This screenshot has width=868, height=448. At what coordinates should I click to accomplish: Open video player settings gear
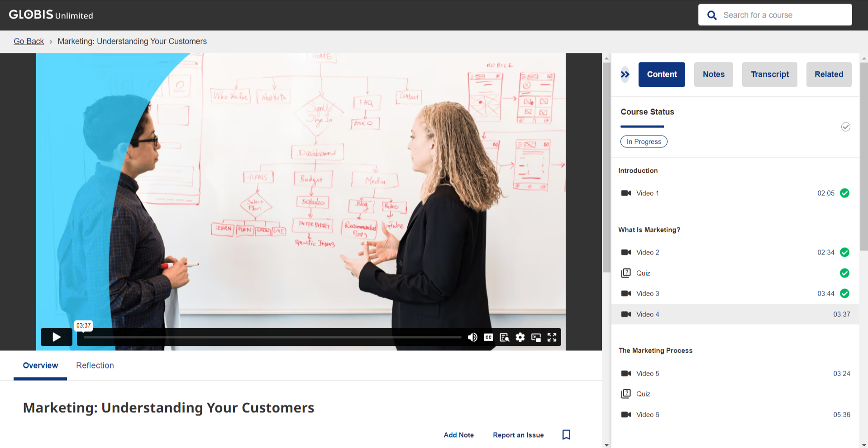520,337
